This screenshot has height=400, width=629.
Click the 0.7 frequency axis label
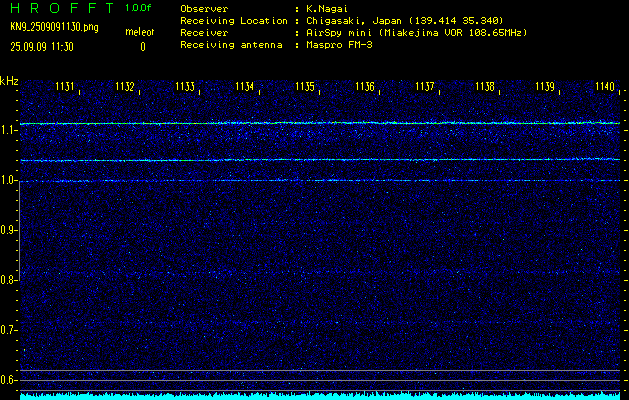click(7, 330)
